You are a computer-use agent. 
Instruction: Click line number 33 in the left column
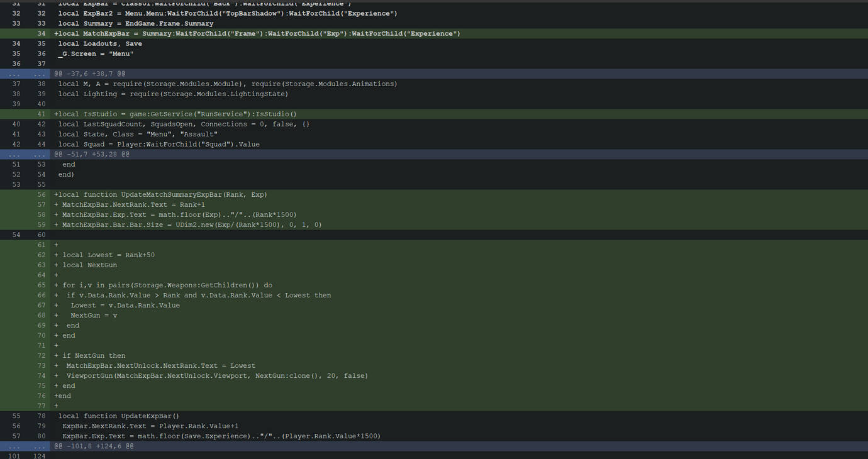coord(16,23)
